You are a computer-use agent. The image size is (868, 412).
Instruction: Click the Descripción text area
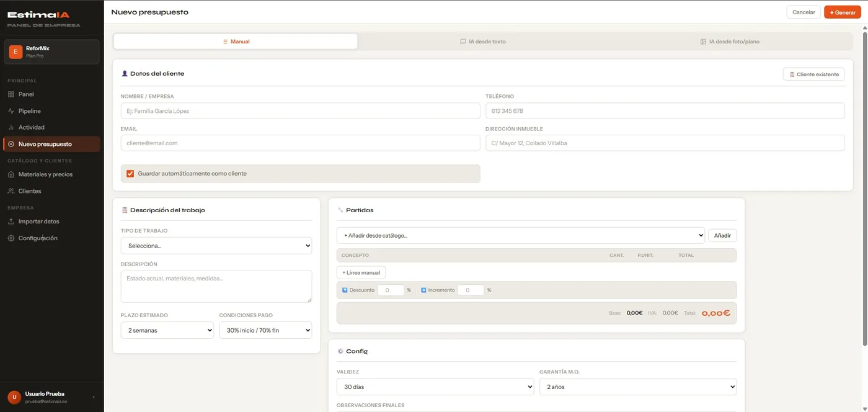216,286
